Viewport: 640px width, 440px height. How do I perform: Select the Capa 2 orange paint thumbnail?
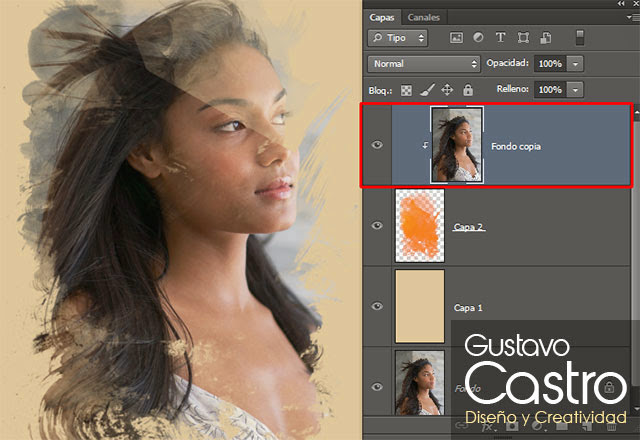[x=420, y=225]
